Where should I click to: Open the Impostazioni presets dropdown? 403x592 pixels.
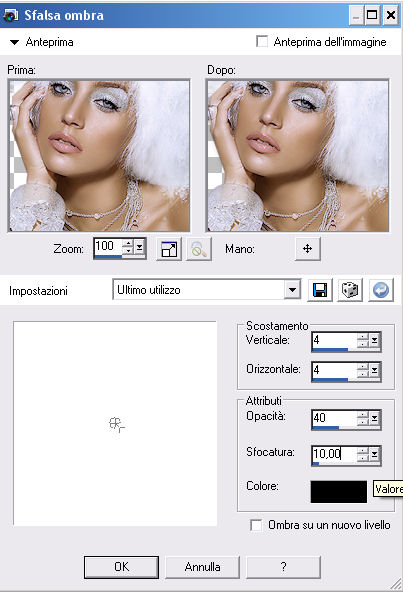pos(292,290)
